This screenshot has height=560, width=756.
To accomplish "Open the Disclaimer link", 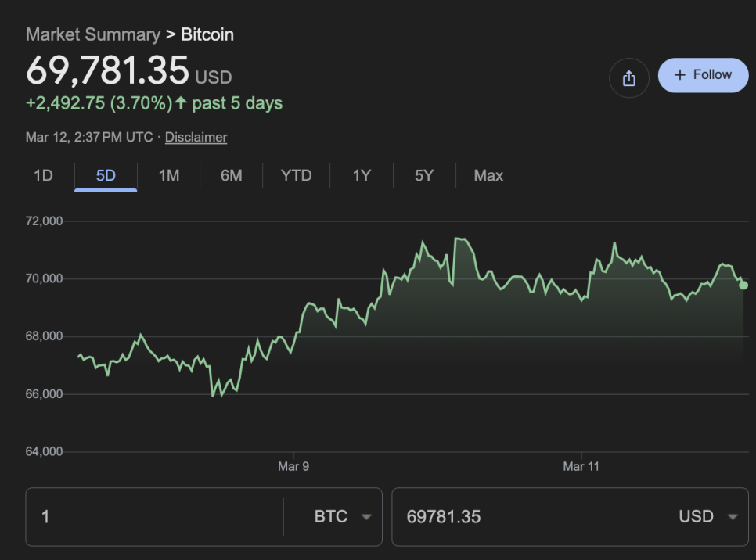I will pyautogui.click(x=196, y=137).
